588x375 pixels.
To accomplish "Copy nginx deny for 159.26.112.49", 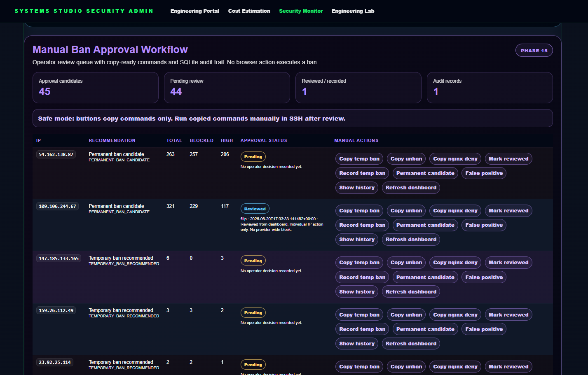I will coord(455,315).
